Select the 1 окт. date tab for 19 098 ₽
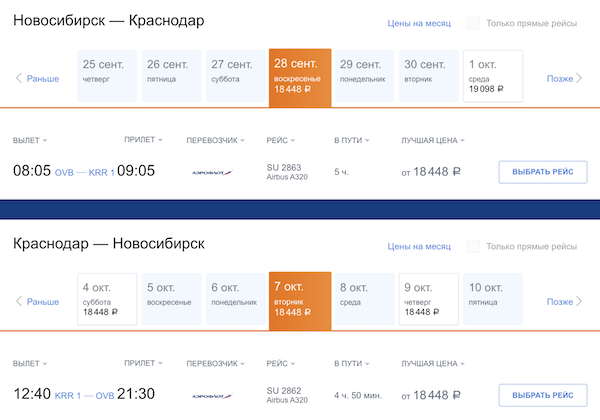Viewport: 600px width, 420px height. pyautogui.click(x=493, y=76)
